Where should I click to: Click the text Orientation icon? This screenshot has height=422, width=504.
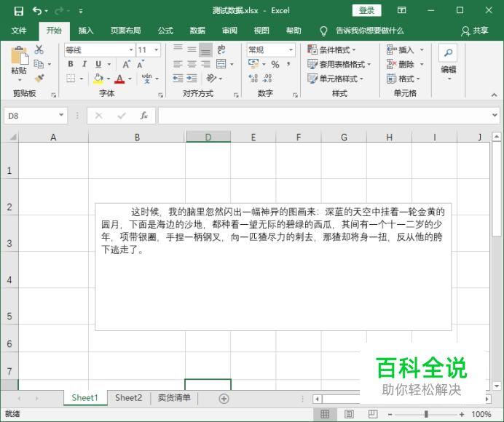pos(211,78)
